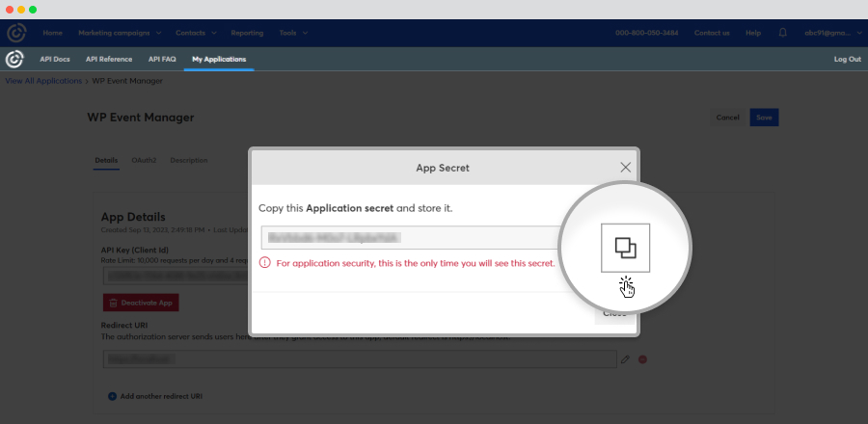
Task: Expand the Contacts dropdown
Action: (196, 33)
